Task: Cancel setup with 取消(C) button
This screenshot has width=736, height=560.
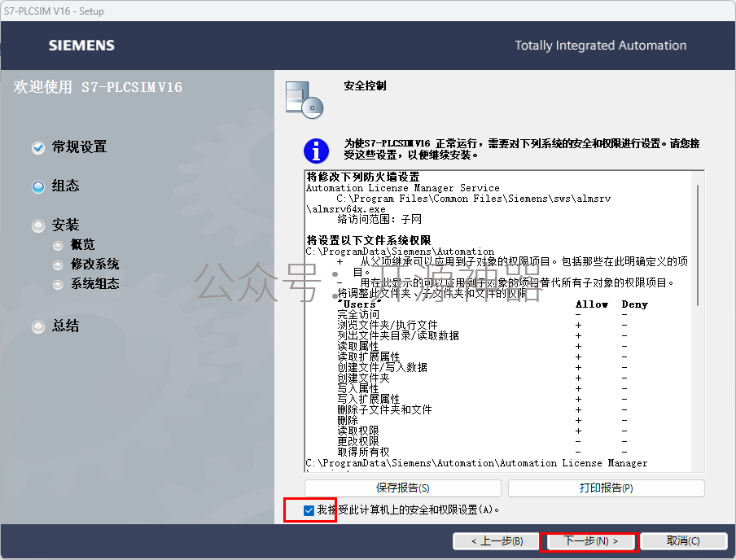Action: click(683, 541)
